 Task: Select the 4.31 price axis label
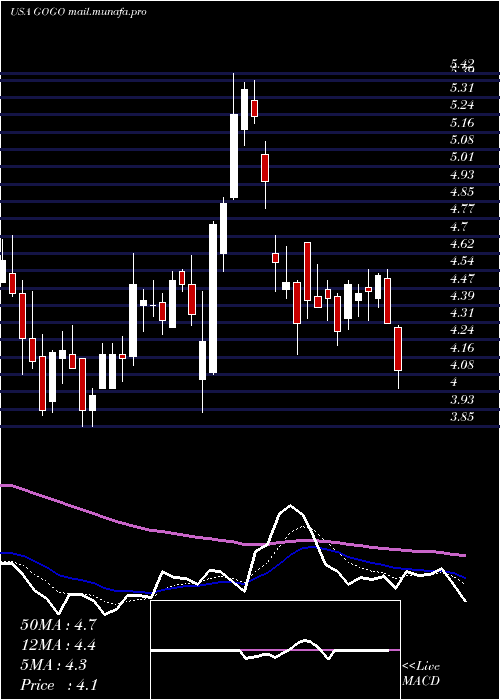[x=462, y=313]
